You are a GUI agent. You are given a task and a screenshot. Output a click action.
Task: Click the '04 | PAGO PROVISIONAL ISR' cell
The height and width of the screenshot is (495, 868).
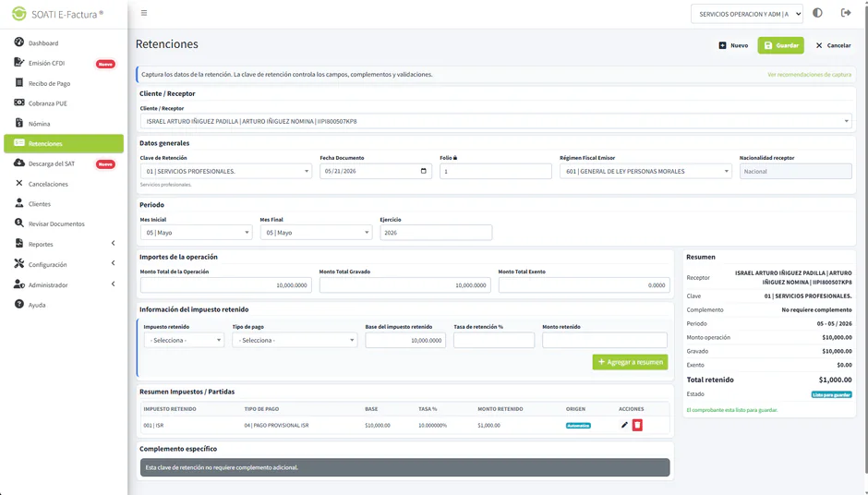(276, 425)
